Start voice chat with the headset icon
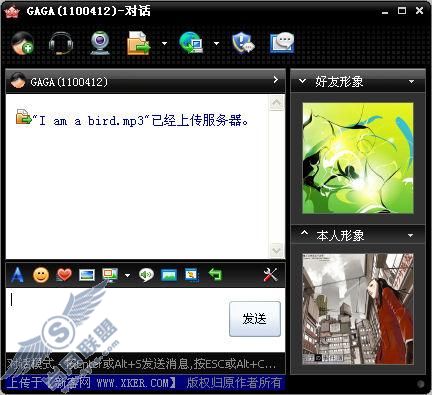The image size is (432, 395). 60,43
